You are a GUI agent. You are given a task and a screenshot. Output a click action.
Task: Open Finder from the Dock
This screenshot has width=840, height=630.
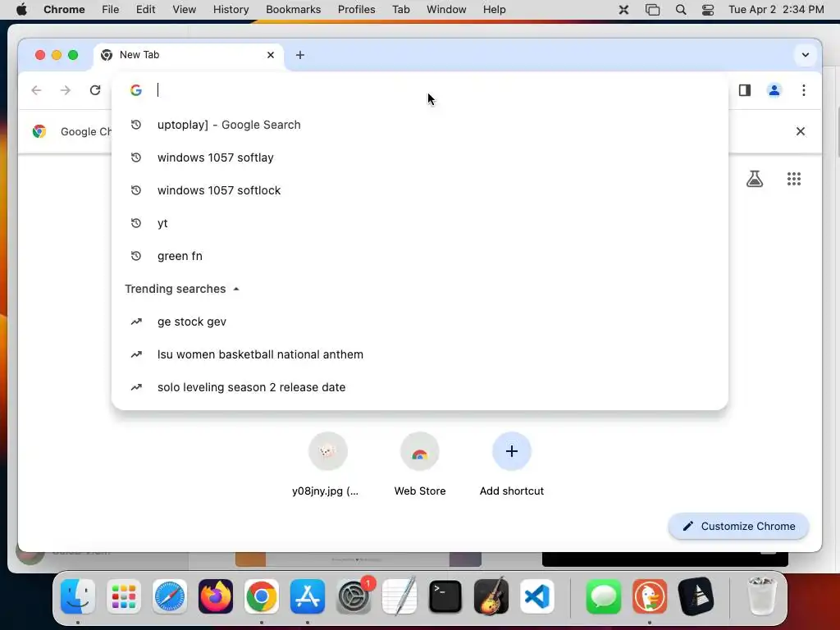pos(78,596)
